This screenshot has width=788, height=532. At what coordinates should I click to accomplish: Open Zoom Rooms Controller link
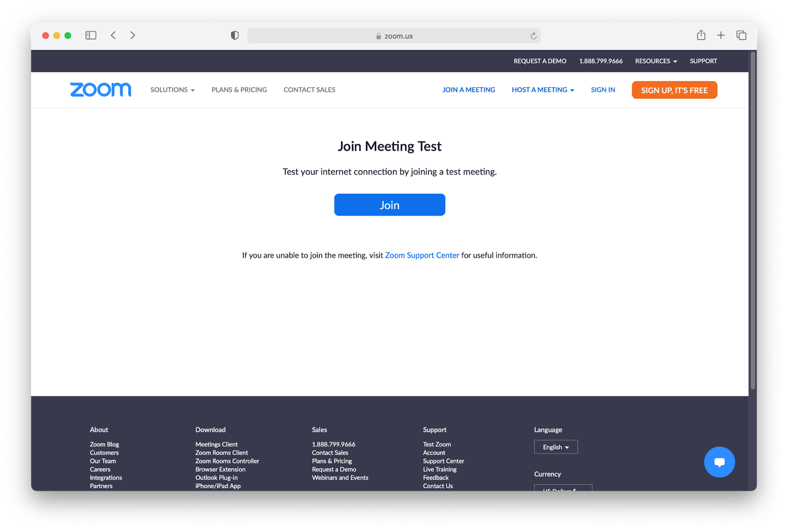coord(227,461)
